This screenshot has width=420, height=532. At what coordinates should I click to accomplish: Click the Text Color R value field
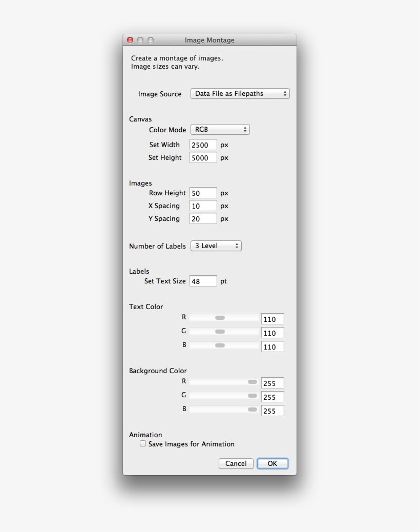(x=272, y=319)
